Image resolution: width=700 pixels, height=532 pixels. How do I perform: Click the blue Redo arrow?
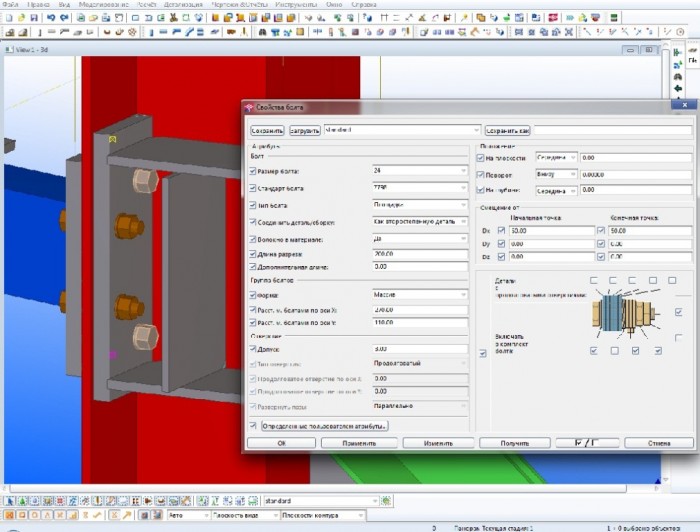[x=64, y=18]
